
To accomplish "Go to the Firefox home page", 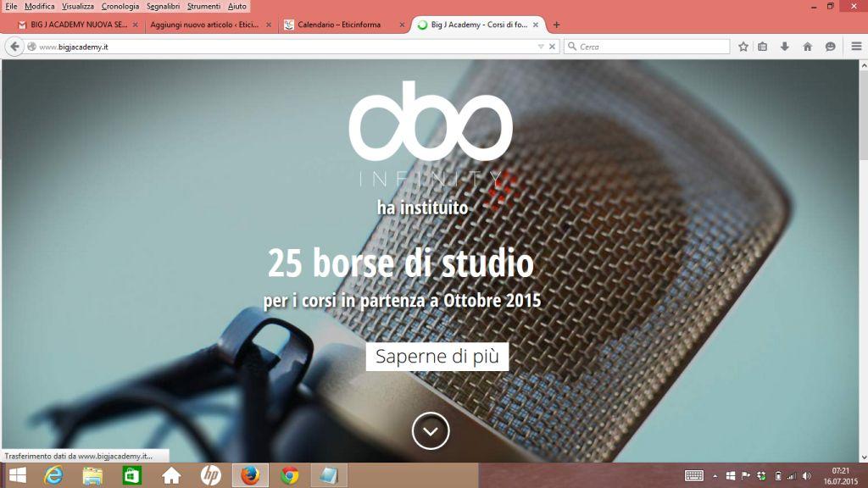I will point(808,47).
